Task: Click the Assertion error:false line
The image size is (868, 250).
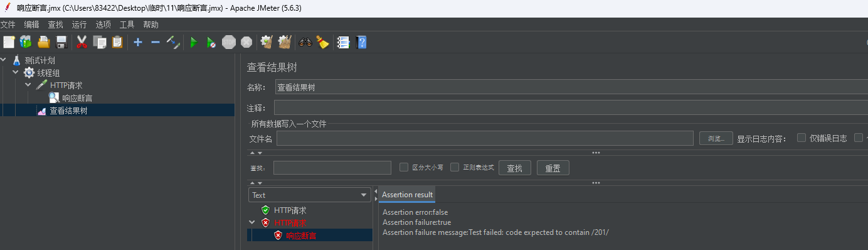Action: [x=415, y=212]
